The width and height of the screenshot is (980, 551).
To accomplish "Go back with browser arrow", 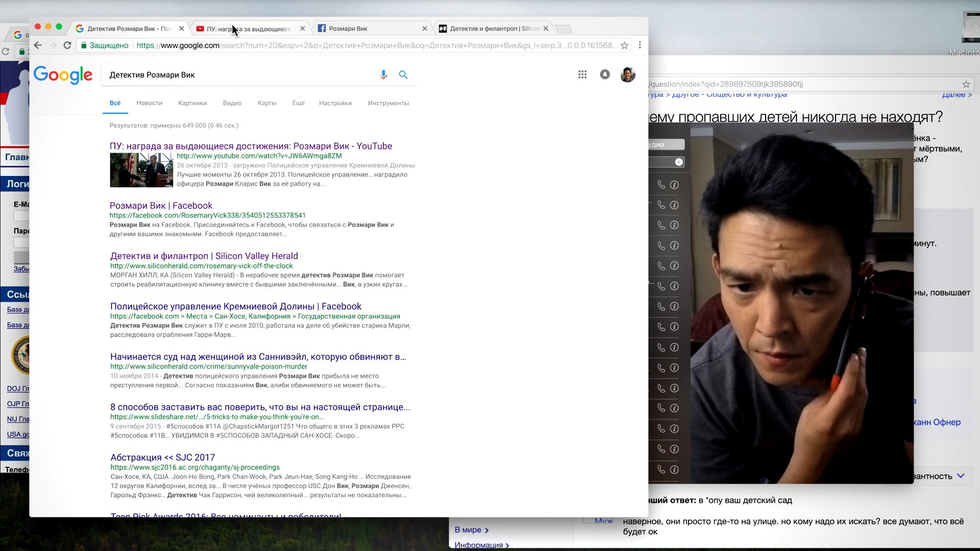I will pyautogui.click(x=38, y=45).
